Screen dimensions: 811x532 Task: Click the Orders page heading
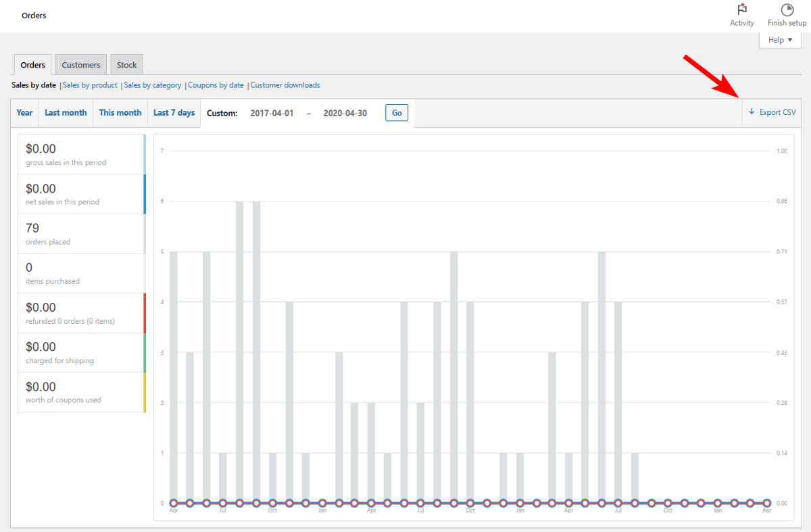click(34, 16)
